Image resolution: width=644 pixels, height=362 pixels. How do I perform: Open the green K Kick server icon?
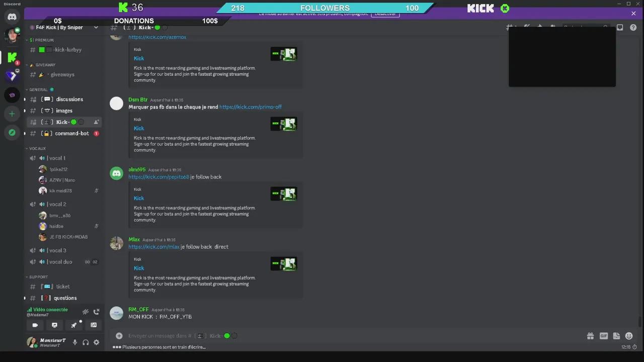[x=12, y=57]
